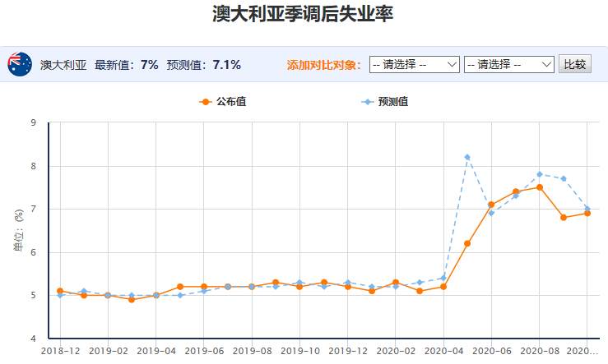Open the second 请选择 comparison dropdown

509,64
